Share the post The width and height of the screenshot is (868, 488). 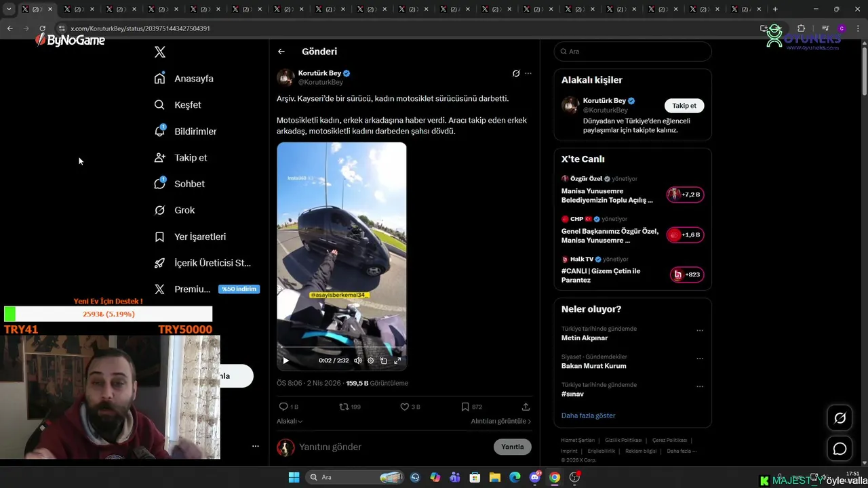coord(526,407)
